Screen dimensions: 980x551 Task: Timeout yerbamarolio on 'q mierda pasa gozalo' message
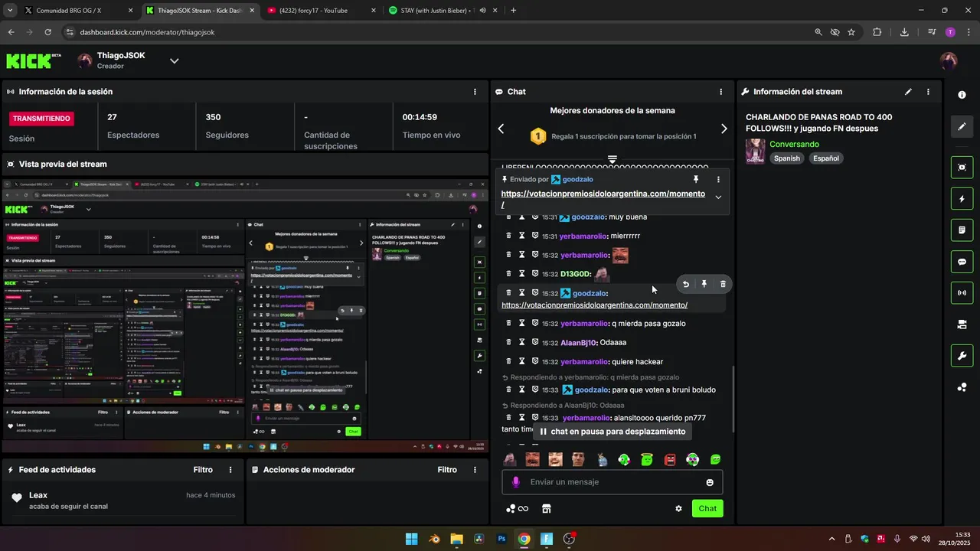521,323
